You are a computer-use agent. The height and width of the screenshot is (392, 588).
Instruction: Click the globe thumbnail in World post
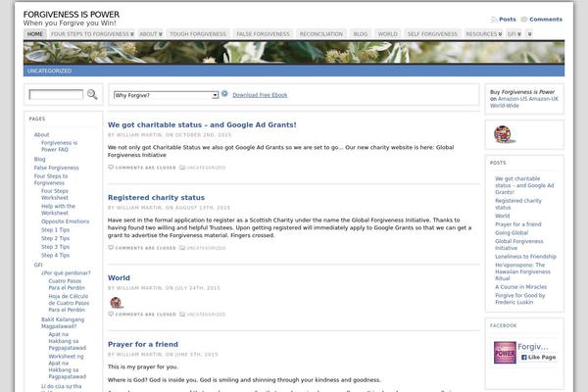point(116,303)
